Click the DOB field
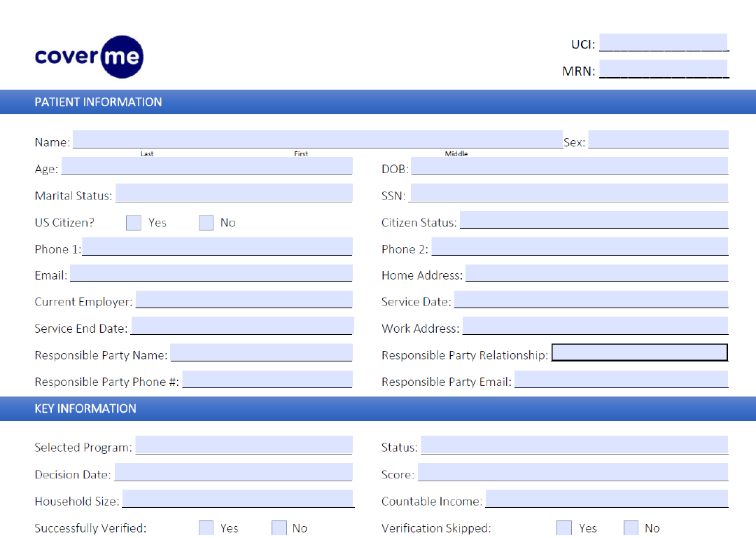 569,166
